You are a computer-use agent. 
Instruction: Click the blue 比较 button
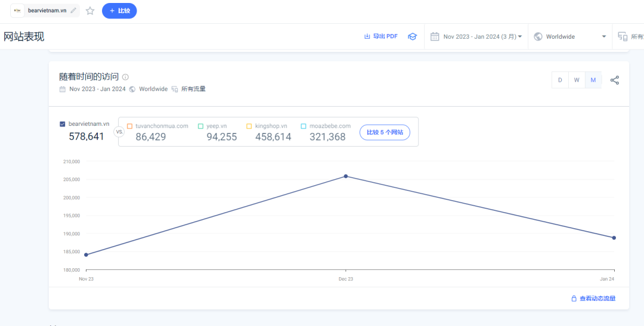coord(119,11)
